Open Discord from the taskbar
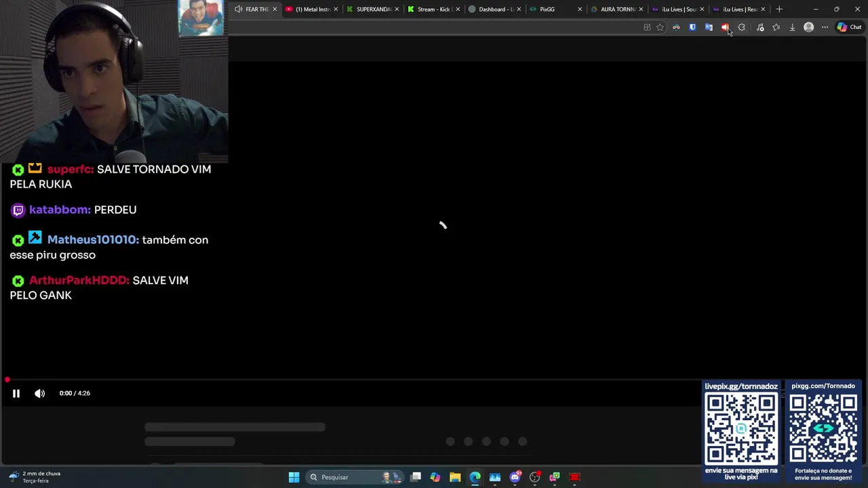868x488 pixels. 515,477
